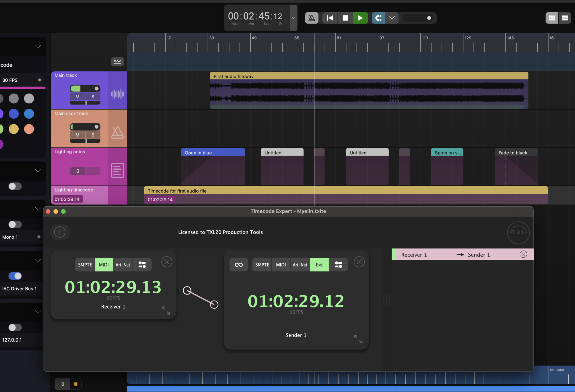Viewport: 575px width, 392px height.
Task: Expand Sender 1 panel with arrows icon
Action: click(x=358, y=339)
